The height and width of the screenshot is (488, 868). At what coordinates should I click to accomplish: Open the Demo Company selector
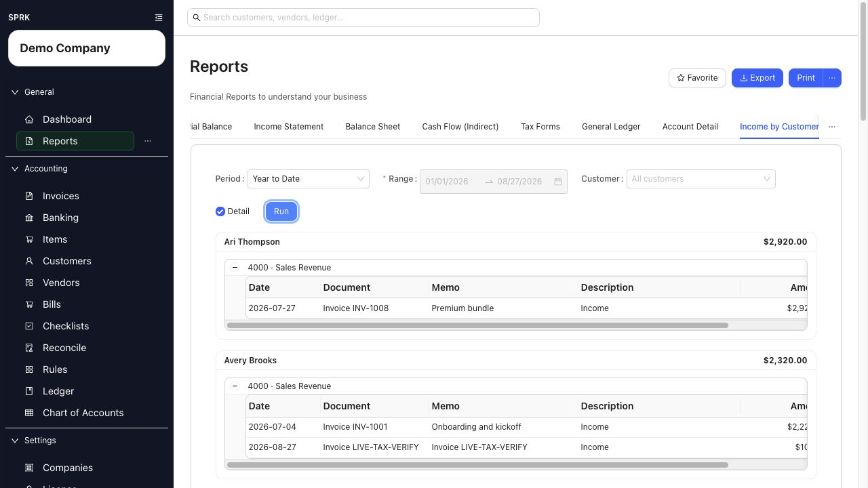click(x=87, y=48)
